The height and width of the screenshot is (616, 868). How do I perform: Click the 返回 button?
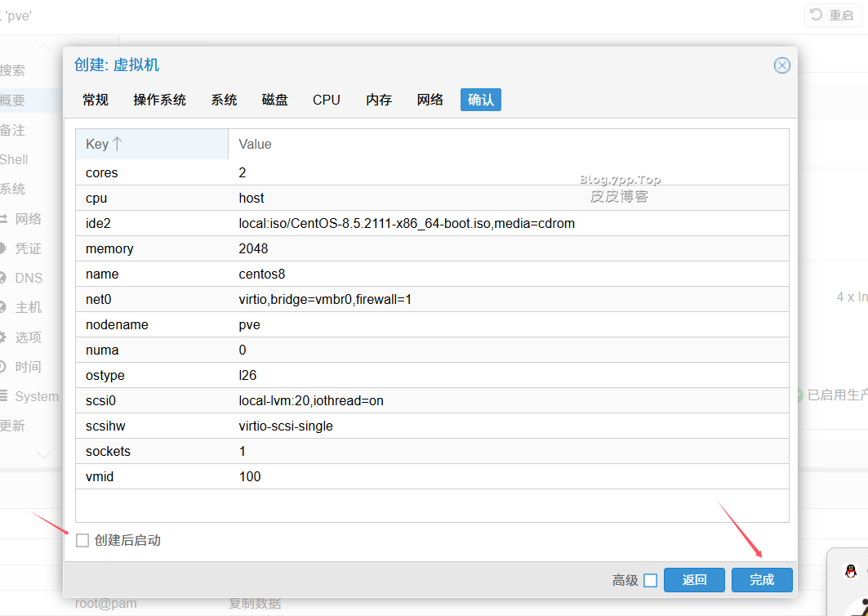(x=693, y=580)
